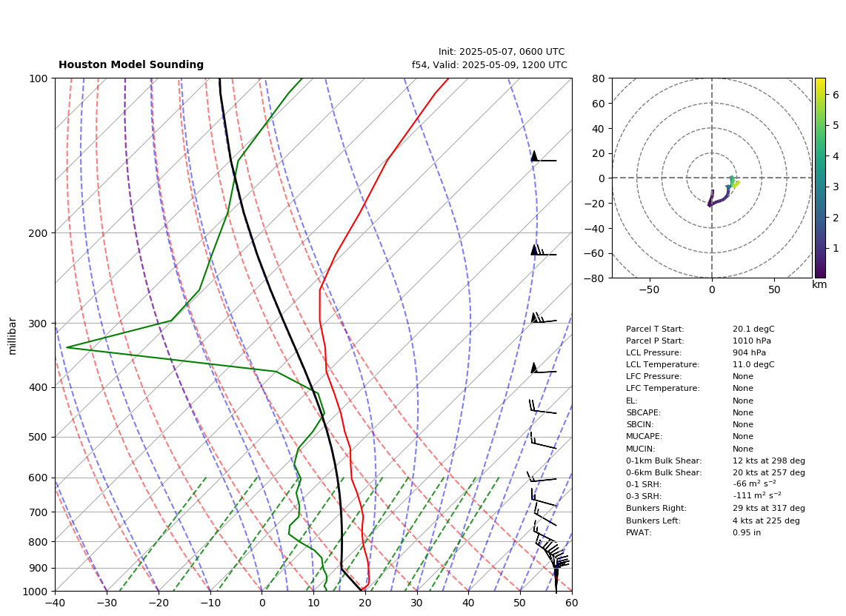Select the "EL:" label
Image resolution: width=846 pixels, height=616 pixels.
[631, 401]
